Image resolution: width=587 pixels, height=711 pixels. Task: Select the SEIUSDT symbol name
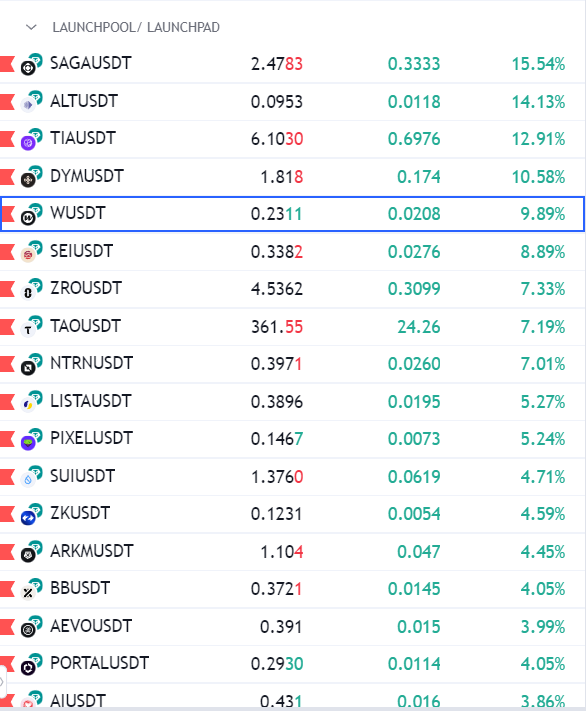(81, 251)
